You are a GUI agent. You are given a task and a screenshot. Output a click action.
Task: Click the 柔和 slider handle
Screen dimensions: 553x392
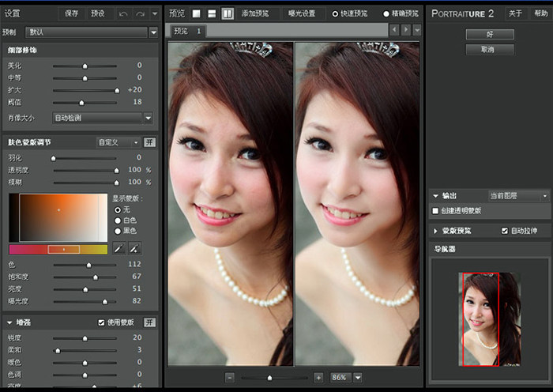coord(58,351)
